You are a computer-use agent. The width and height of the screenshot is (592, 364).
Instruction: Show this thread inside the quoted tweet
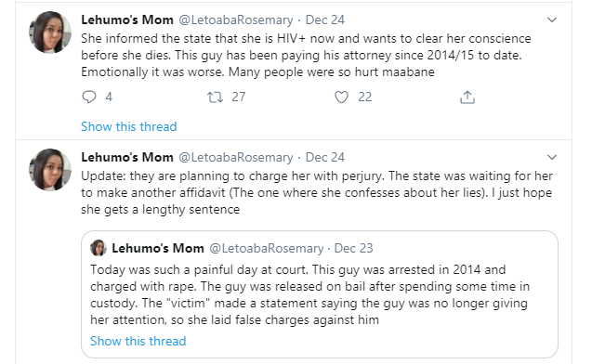[138, 341]
